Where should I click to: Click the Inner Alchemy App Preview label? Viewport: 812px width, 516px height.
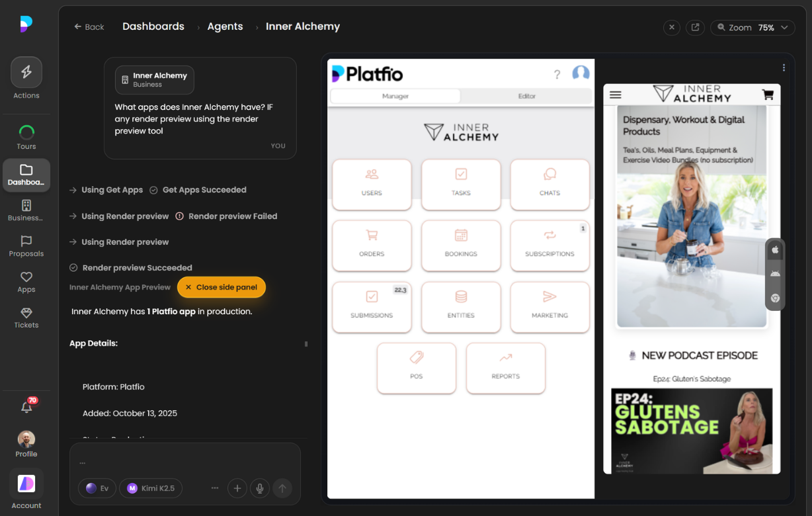(120, 287)
